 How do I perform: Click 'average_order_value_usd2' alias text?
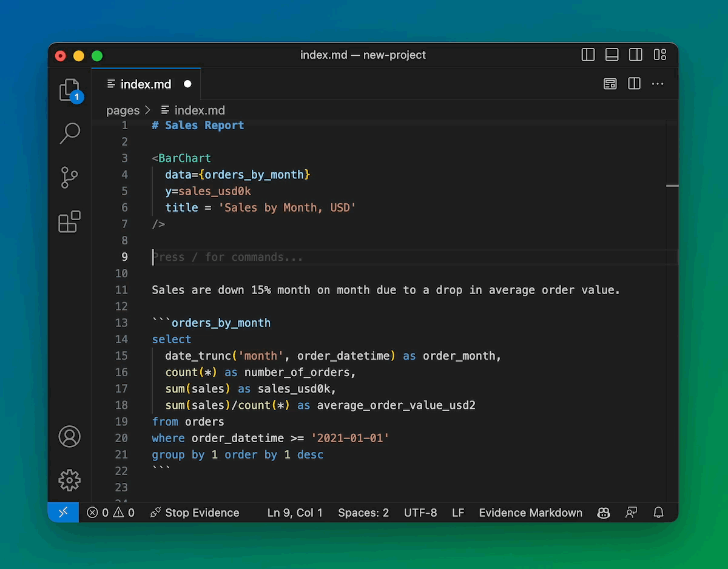pos(396,405)
